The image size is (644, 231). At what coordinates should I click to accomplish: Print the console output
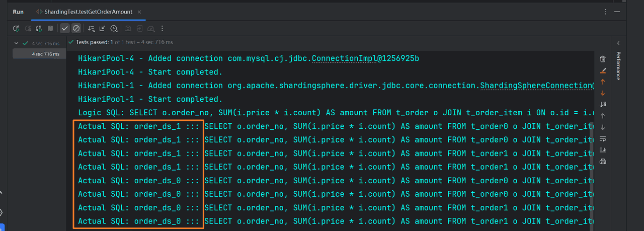point(603,162)
